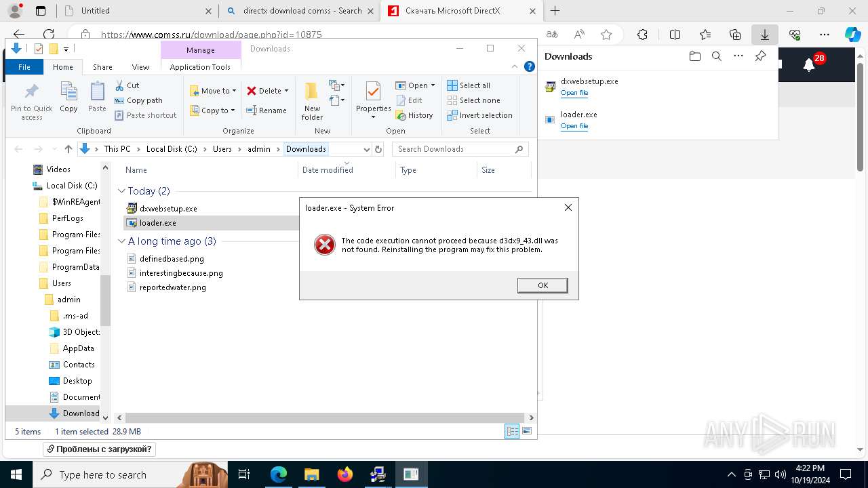Click the Edge Downloads toolbar icon
This screenshot has width=868, height=488.
tap(764, 35)
